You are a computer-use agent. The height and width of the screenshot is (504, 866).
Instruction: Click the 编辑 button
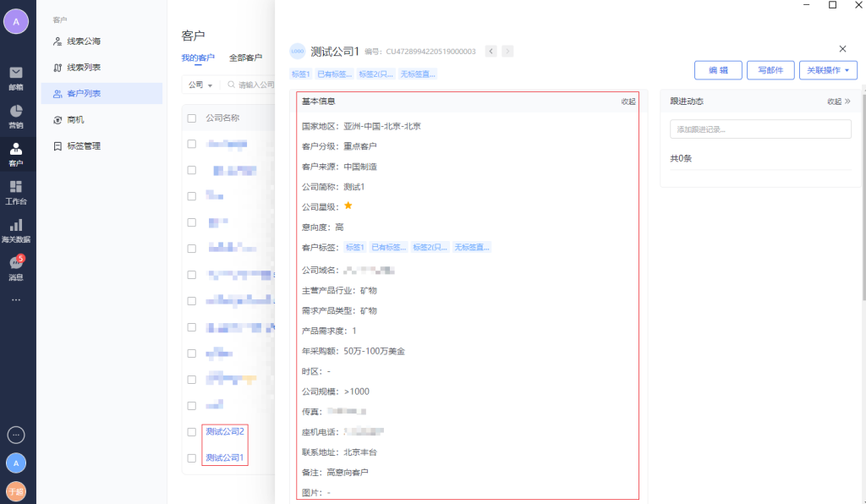718,70
